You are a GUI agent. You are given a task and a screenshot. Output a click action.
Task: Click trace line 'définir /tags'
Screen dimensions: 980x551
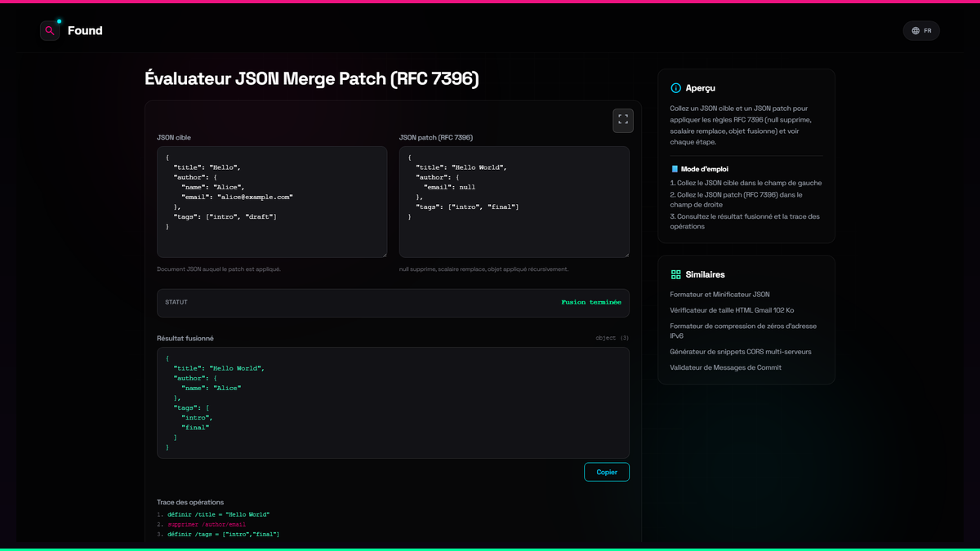[x=223, y=535]
